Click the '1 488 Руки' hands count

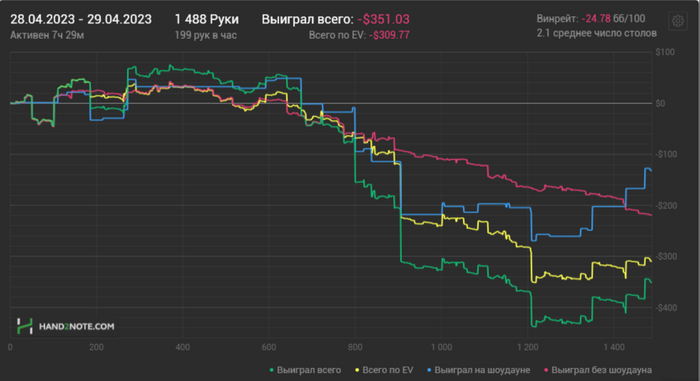coord(206,19)
